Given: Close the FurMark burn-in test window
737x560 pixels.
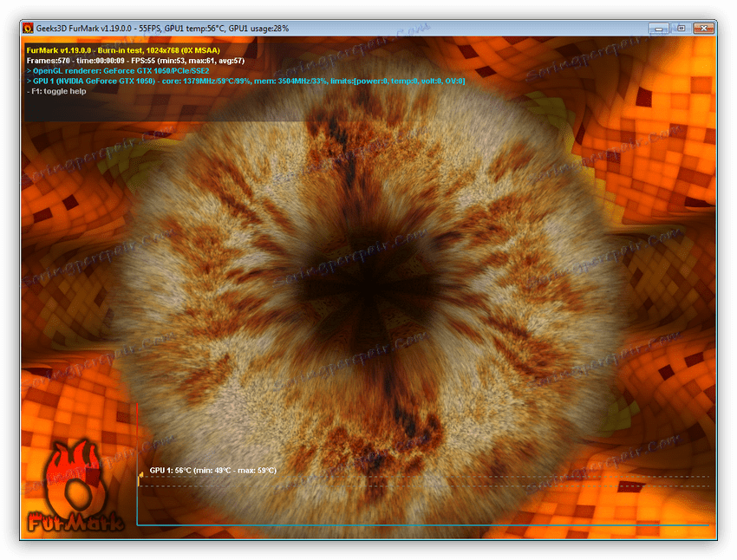Looking at the screenshot, I should [x=704, y=29].
